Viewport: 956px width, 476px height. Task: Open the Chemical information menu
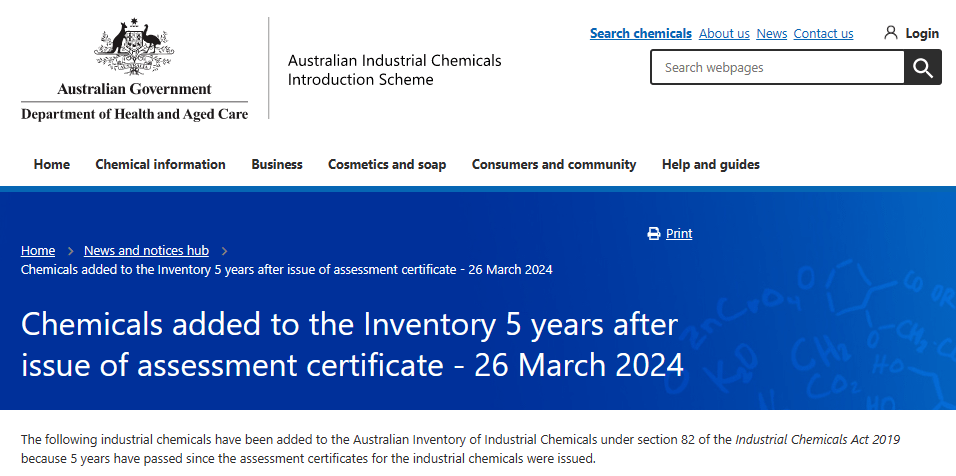click(x=160, y=165)
